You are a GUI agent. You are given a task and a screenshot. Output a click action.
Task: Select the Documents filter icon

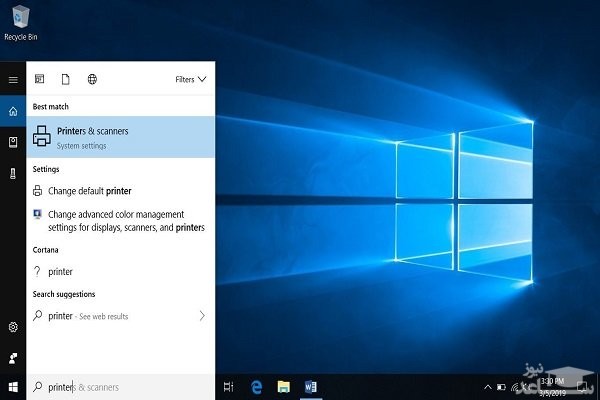point(66,78)
